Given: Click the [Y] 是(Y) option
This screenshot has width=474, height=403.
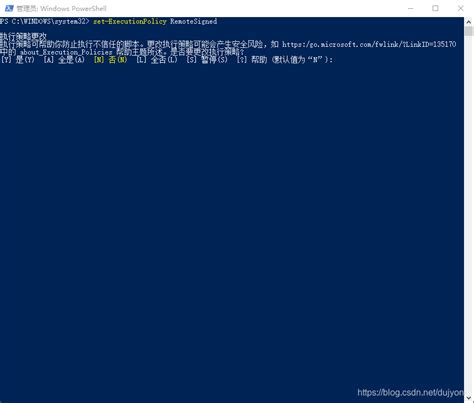Looking at the screenshot, I should tap(18, 60).
